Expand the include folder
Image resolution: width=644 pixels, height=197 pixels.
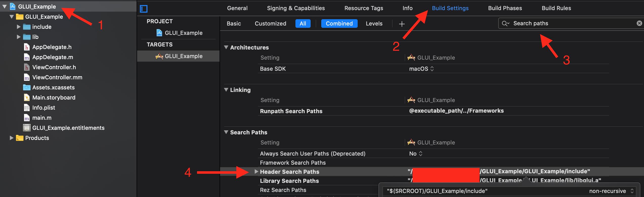[x=18, y=27]
